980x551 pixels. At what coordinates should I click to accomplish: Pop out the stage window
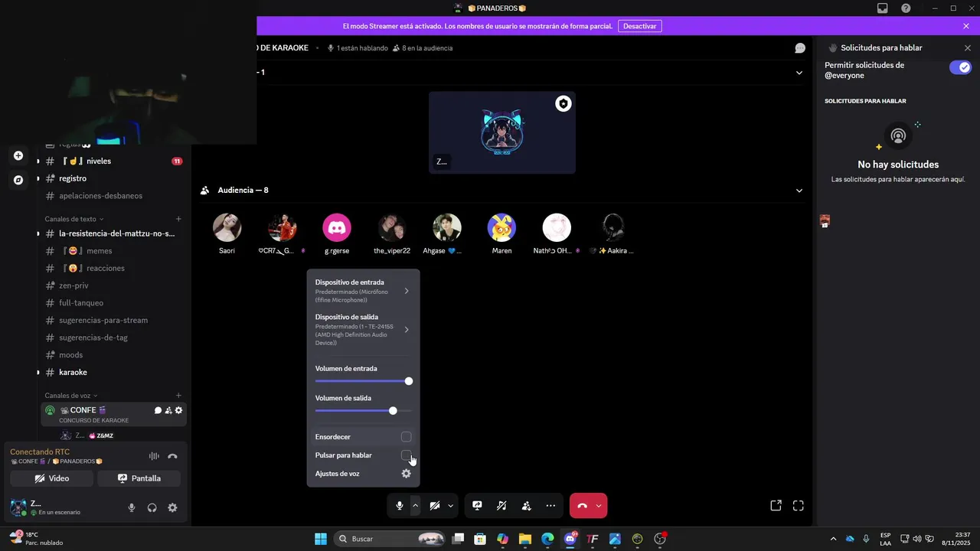pyautogui.click(x=776, y=506)
